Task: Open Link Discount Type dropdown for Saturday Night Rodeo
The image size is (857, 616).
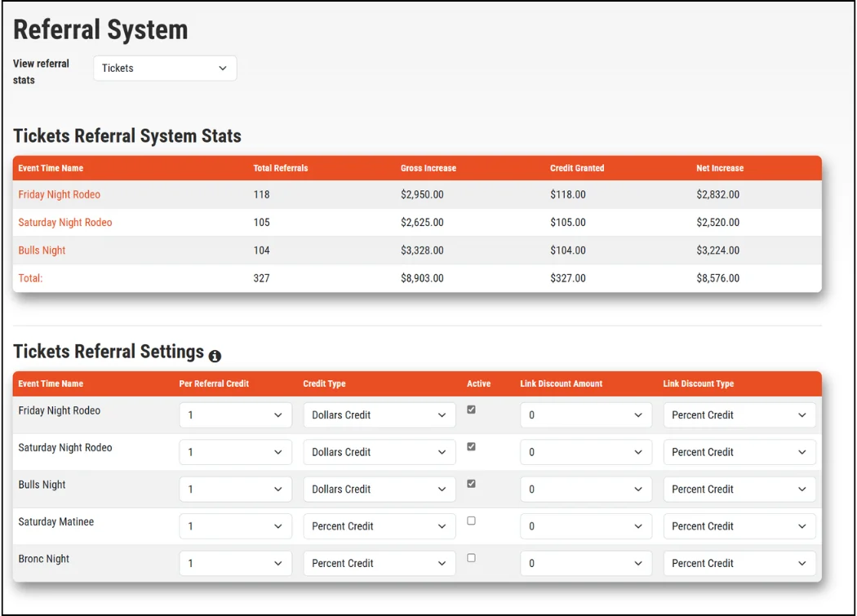Action: click(739, 453)
